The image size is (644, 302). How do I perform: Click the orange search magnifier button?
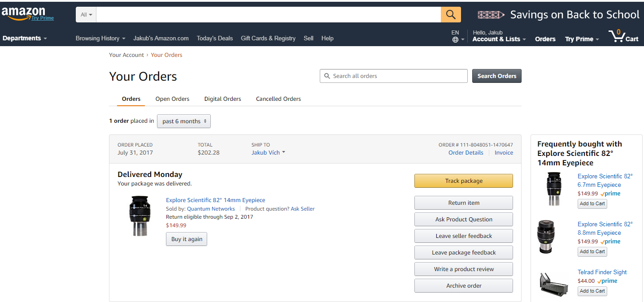[x=451, y=15]
